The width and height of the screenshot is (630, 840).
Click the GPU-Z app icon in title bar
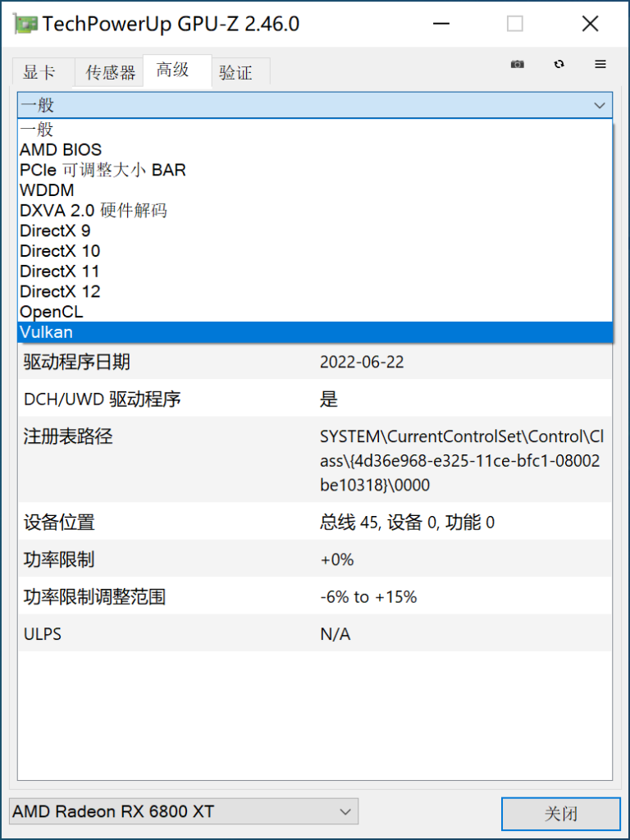25,24
